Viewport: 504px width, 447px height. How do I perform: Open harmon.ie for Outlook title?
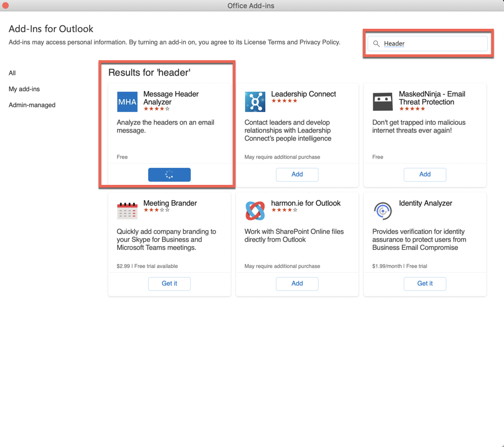coord(306,203)
